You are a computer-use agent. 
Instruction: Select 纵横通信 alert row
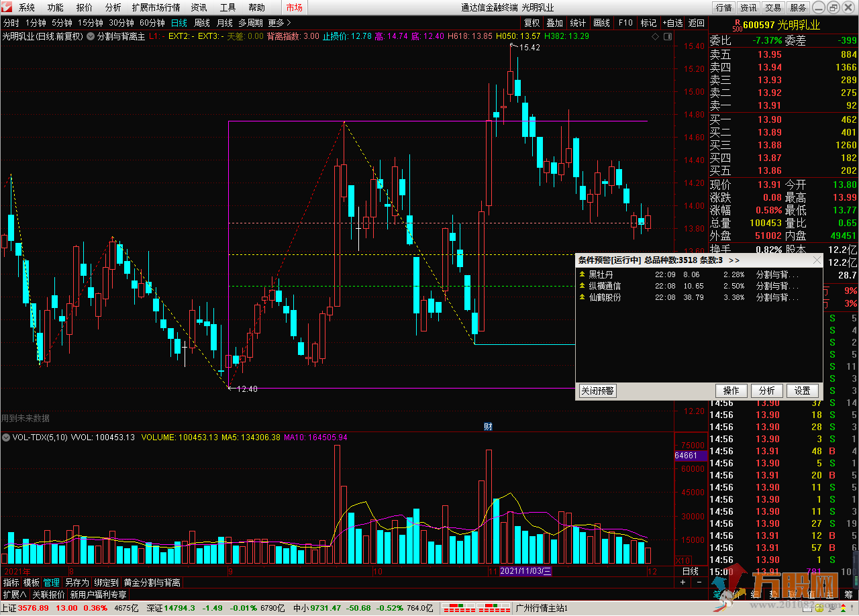(698, 286)
